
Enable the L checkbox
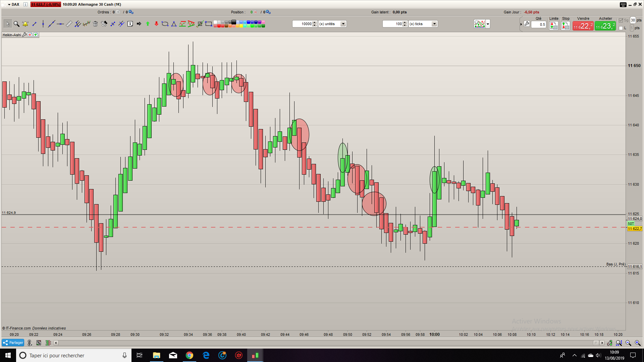coord(621,28)
